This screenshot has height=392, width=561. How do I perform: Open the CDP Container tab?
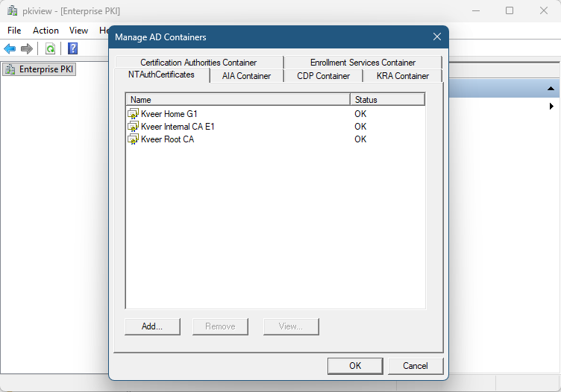point(323,76)
